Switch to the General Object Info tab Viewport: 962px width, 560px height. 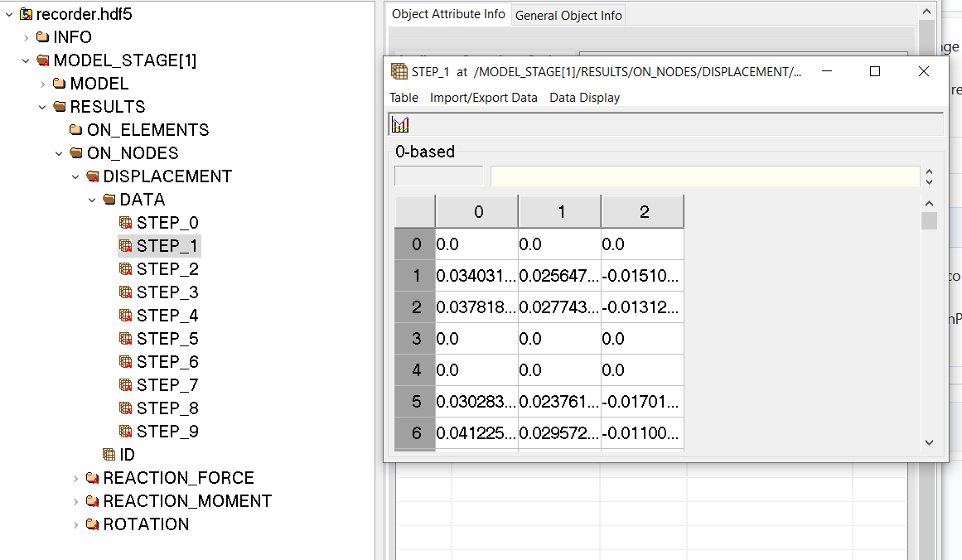pos(568,14)
